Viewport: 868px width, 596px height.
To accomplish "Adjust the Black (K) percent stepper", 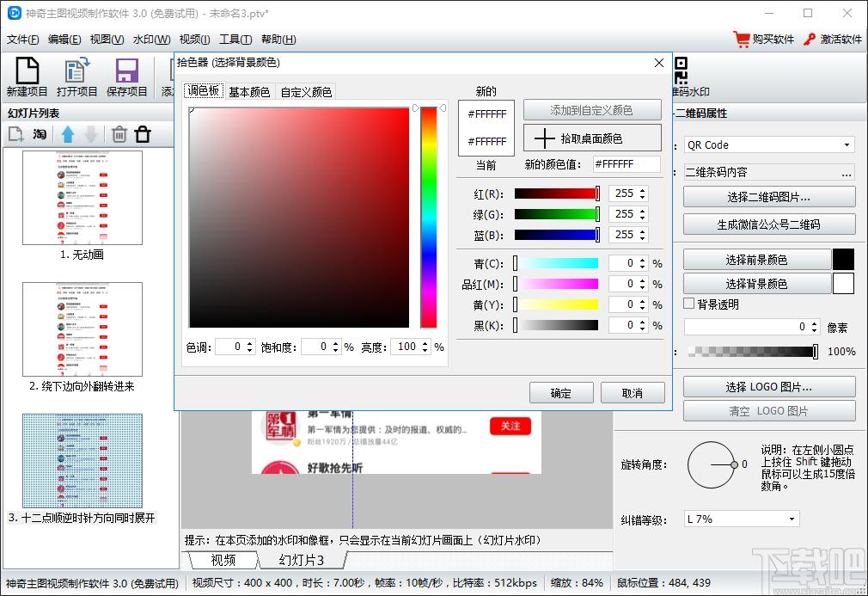I will point(642,325).
